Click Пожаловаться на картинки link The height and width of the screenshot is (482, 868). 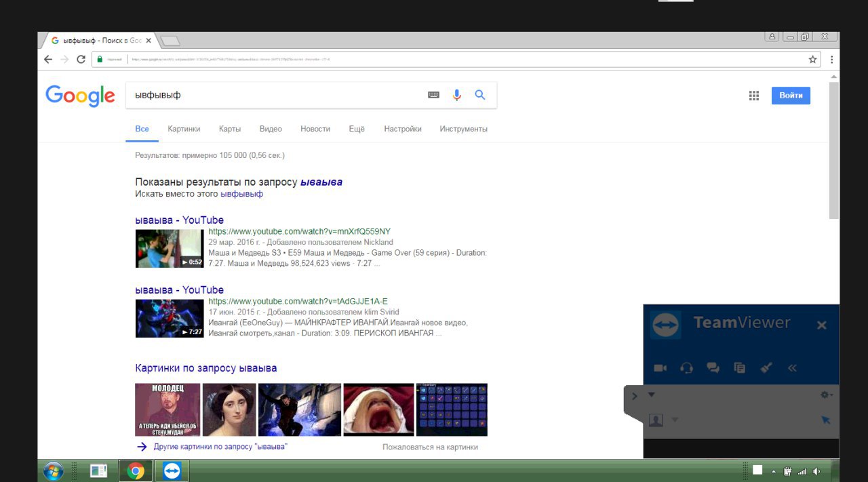[x=430, y=447]
